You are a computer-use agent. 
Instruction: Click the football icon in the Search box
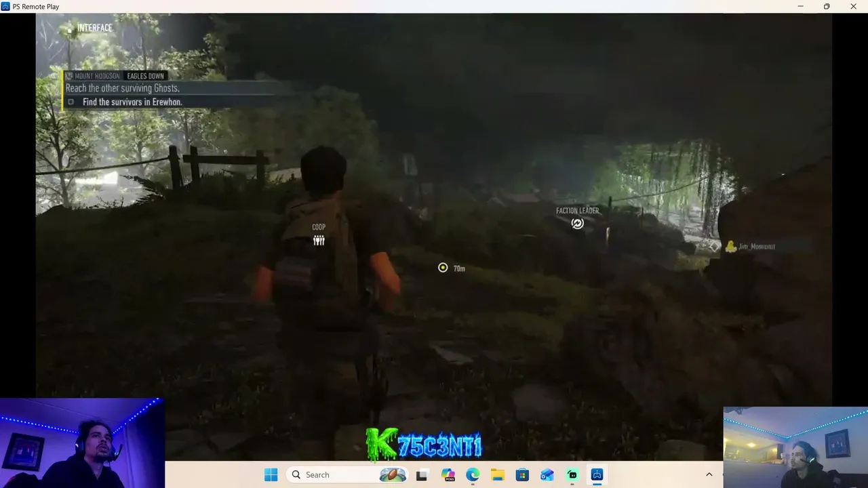pos(393,474)
